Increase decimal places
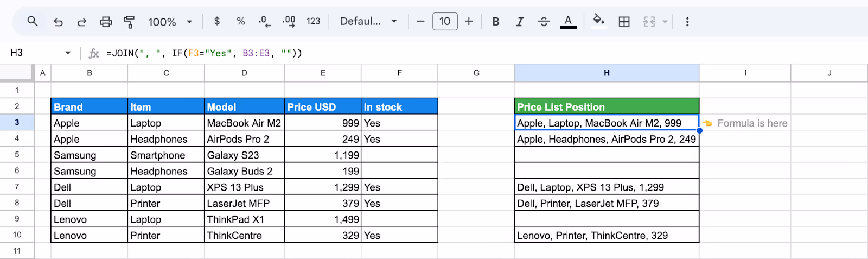868x259 pixels. (x=289, y=21)
